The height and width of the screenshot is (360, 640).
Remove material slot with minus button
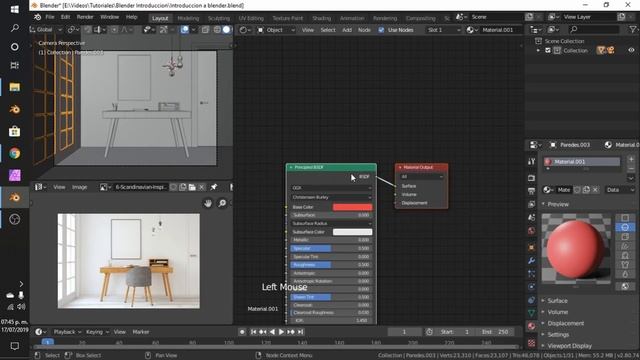click(631, 168)
